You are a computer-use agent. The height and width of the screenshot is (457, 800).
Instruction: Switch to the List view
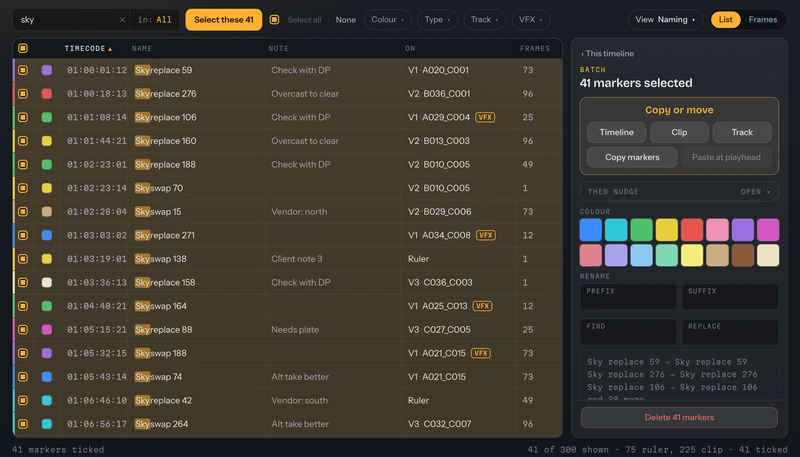726,20
